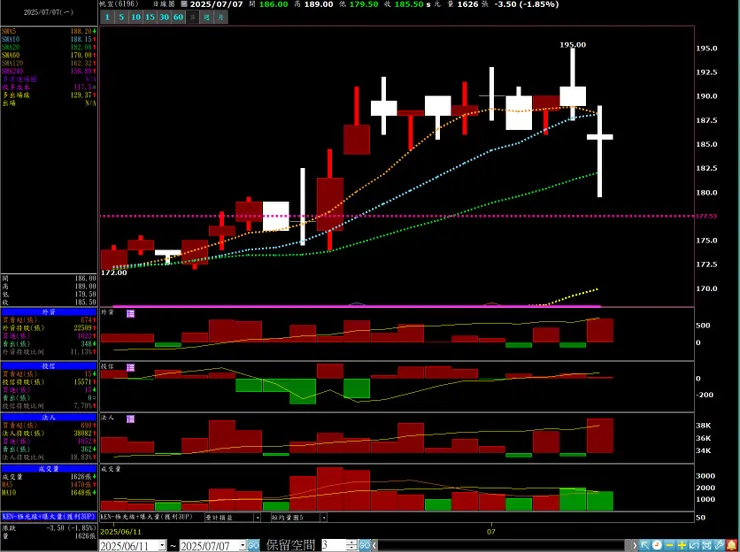
Task: Click the 195.00 high price label
Action: 573,45
